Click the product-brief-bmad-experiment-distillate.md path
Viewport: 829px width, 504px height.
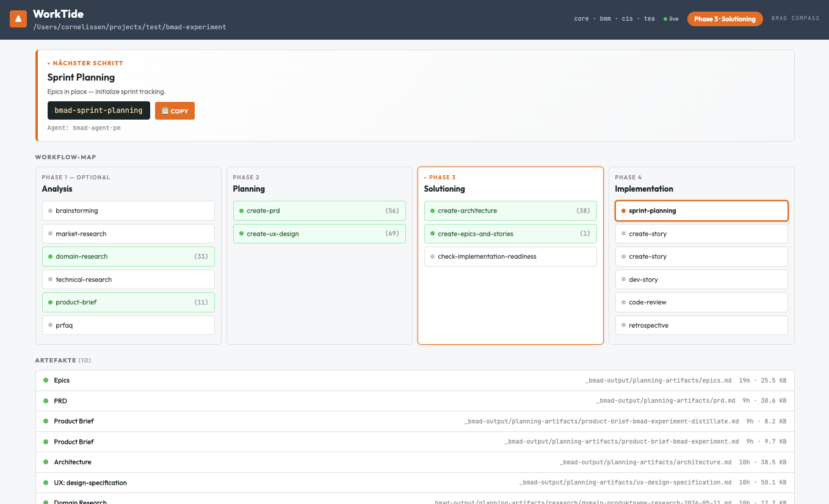coord(601,421)
